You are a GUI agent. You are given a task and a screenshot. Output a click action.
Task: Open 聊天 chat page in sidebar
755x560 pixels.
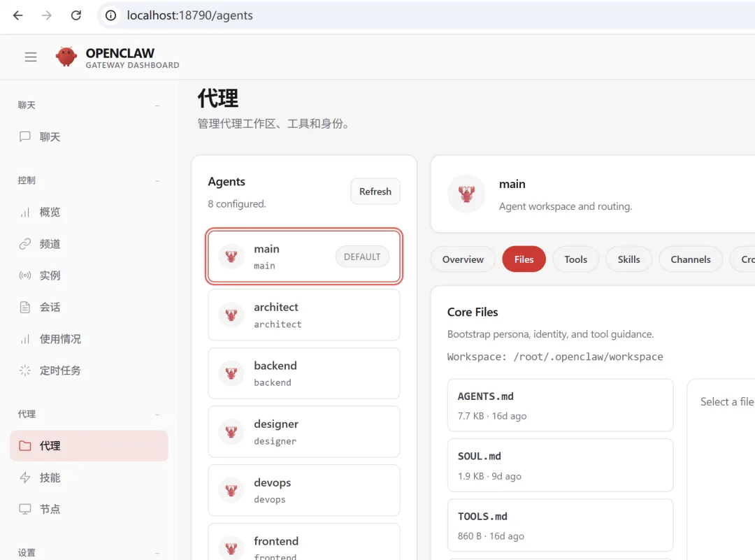[x=89, y=137]
